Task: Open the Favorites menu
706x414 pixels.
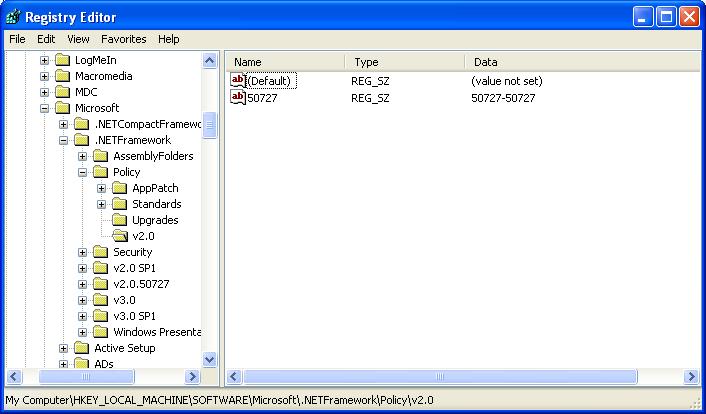Action: click(123, 39)
